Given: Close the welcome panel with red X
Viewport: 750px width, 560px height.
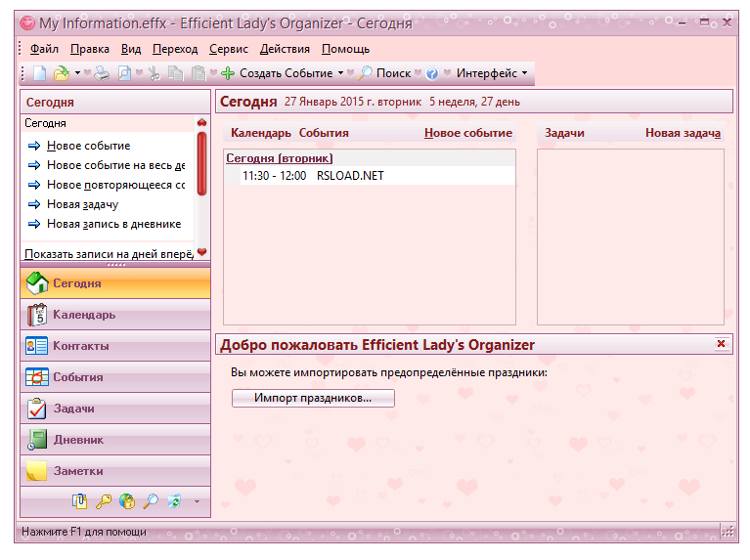Looking at the screenshot, I should click(x=721, y=343).
